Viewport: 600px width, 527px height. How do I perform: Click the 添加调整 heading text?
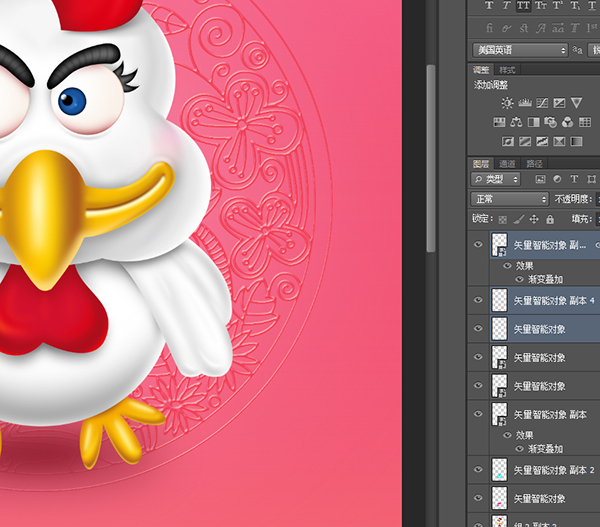491,85
